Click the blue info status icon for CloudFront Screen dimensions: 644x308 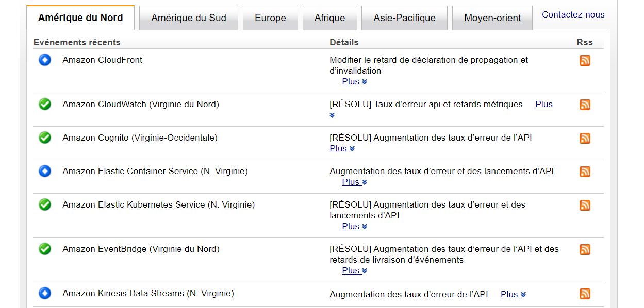45,60
